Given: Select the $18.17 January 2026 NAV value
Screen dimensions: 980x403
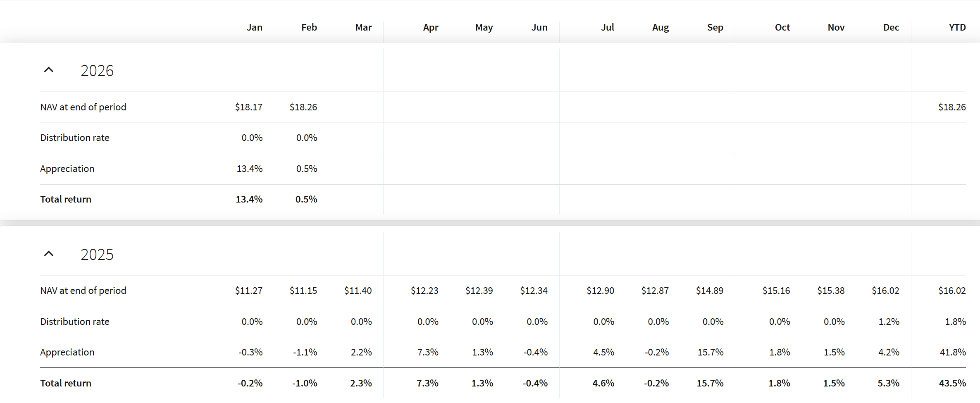Looking at the screenshot, I should pyautogui.click(x=248, y=107).
